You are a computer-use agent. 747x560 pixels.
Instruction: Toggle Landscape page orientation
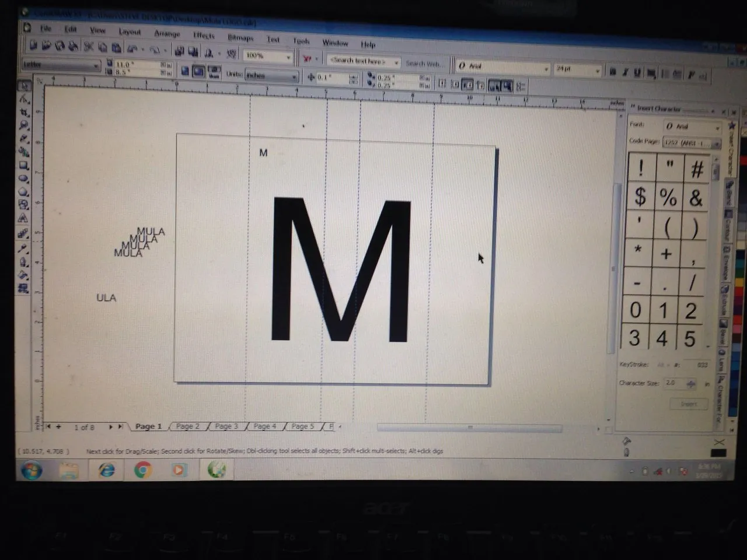tap(199, 72)
